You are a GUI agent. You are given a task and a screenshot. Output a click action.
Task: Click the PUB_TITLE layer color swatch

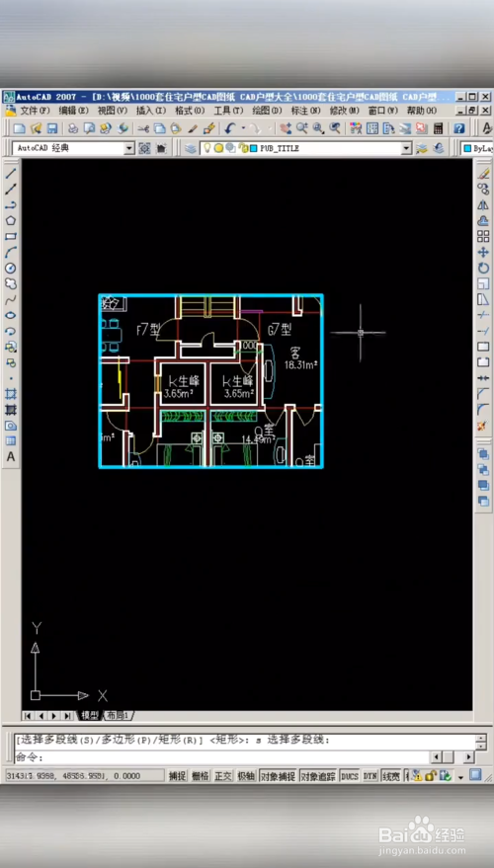254,148
